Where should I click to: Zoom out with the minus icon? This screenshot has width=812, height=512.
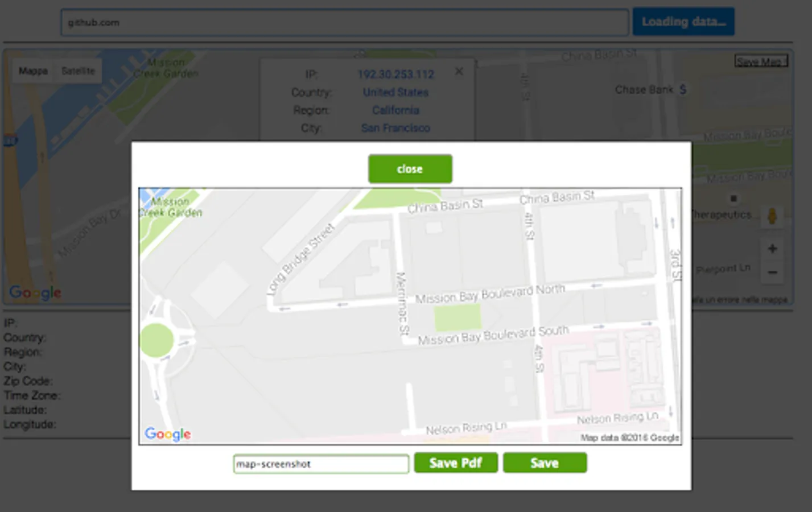pyautogui.click(x=772, y=272)
